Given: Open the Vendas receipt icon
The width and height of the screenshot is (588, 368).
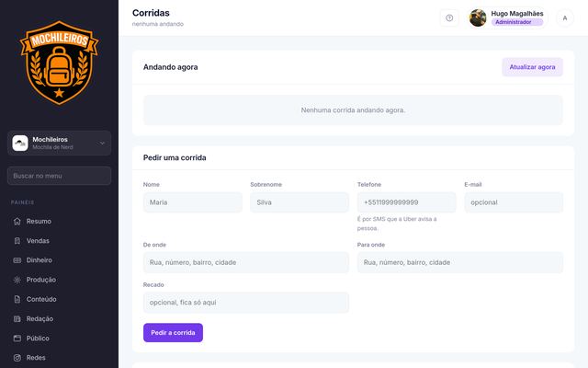Looking at the screenshot, I should (17, 241).
